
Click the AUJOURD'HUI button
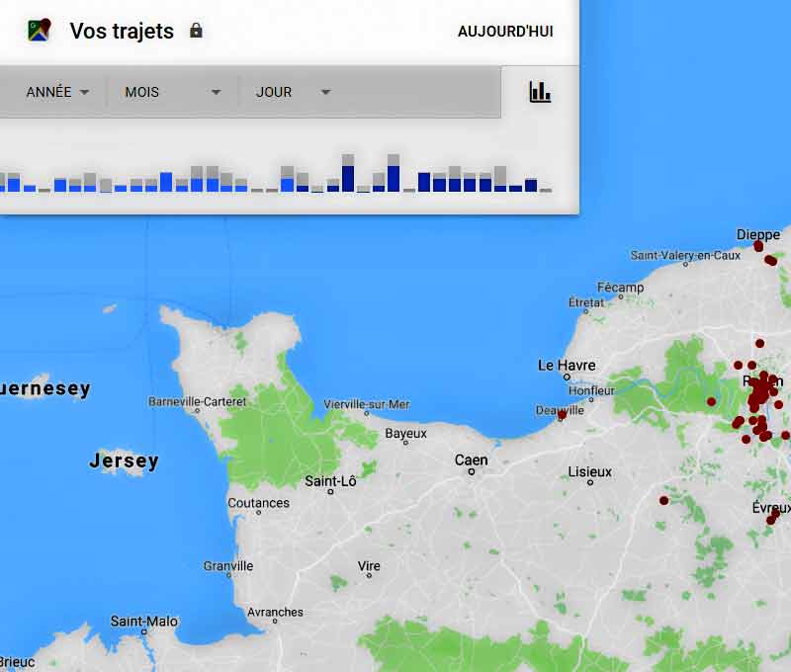click(x=505, y=32)
